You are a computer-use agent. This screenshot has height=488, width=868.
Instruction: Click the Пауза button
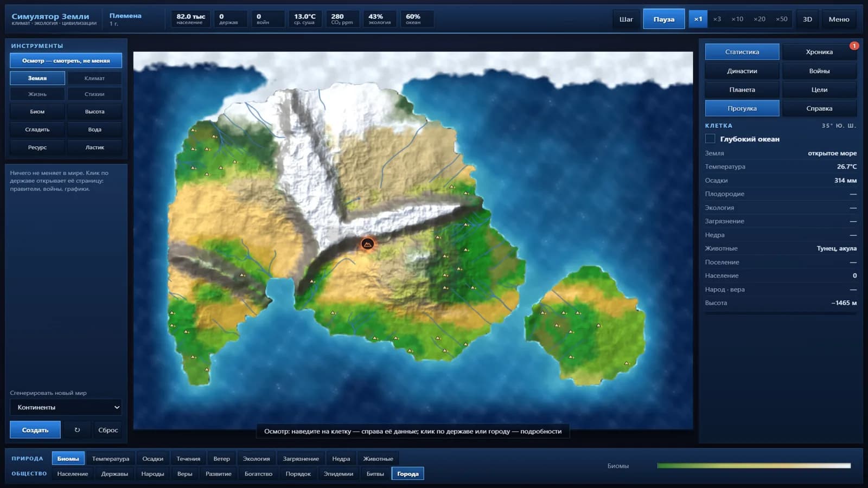[x=664, y=19]
